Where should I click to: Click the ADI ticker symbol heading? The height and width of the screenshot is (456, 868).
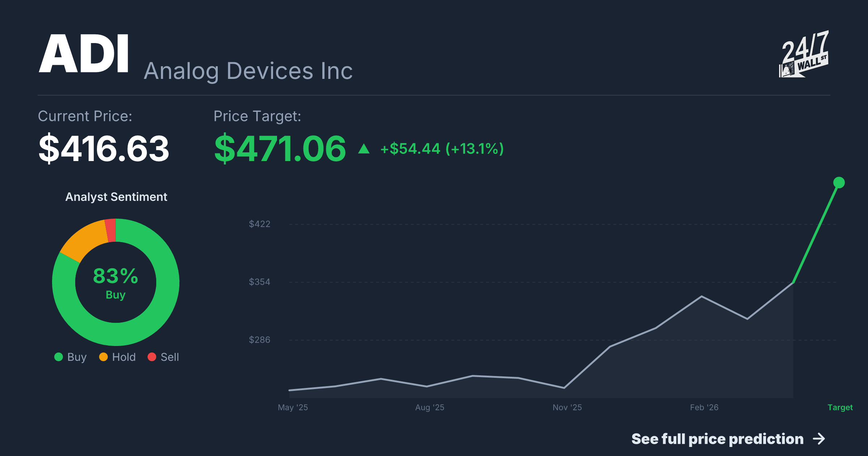(84, 54)
